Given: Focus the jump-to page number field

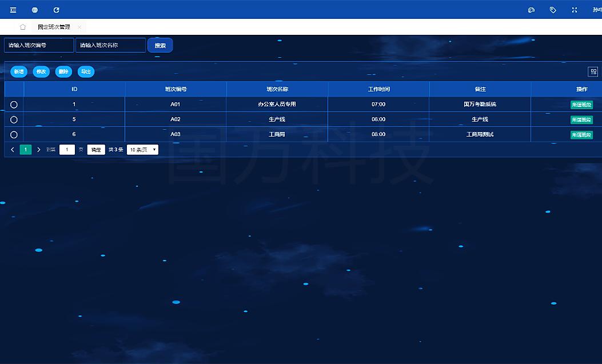Looking at the screenshot, I should (x=67, y=150).
